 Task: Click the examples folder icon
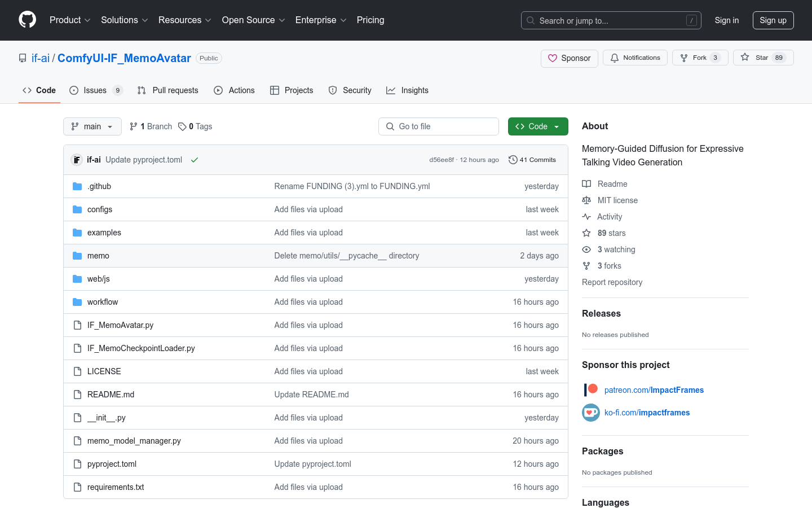(x=77, y=233)
